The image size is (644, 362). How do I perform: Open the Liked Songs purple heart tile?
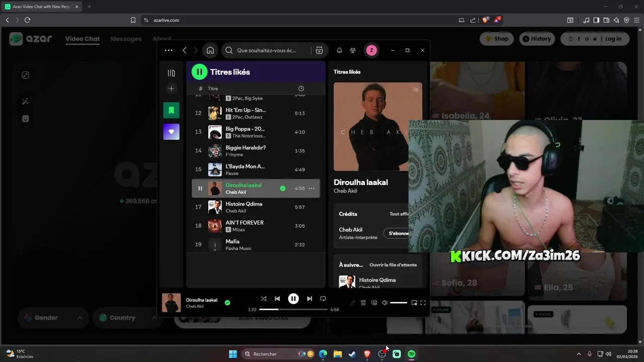tap(171, 132)
